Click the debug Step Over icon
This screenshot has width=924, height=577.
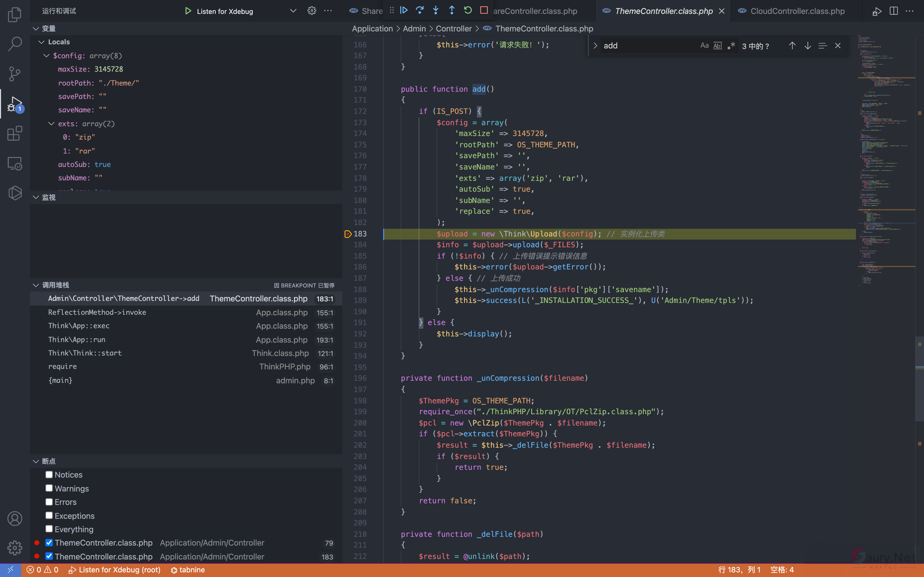click(420, 10)
